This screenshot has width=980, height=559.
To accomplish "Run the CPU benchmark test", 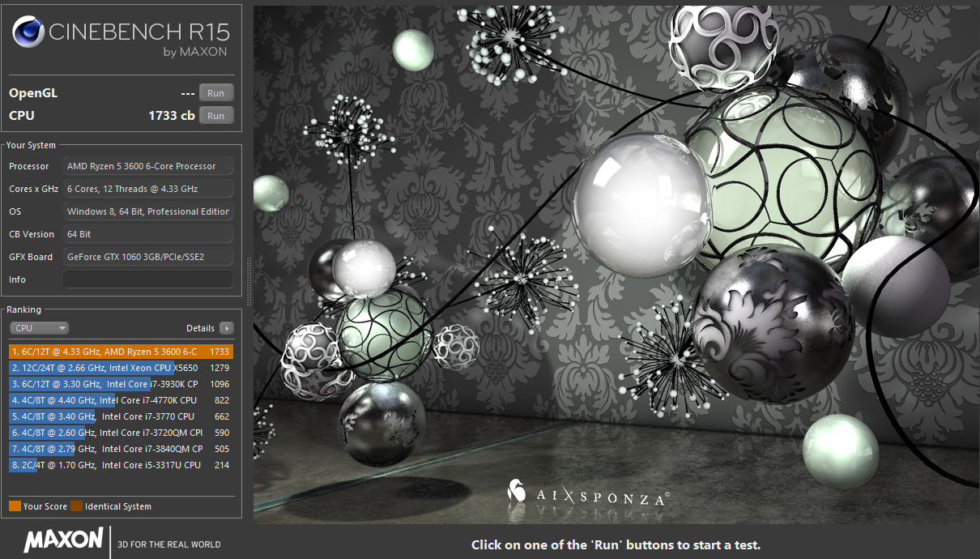I will pos(216,116).
